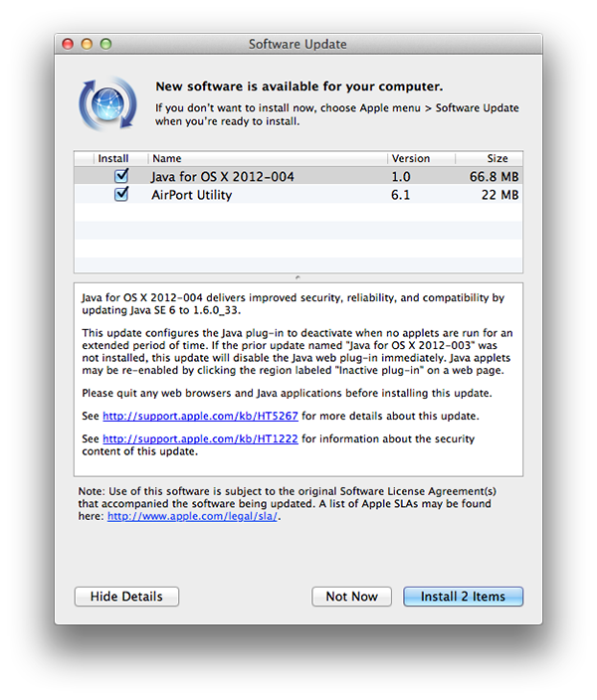Image resolution: width=597 pixels, height=700 pixels.
Task: Select the Java for OS X 2012-004 row name
Action: coord(223,177)
